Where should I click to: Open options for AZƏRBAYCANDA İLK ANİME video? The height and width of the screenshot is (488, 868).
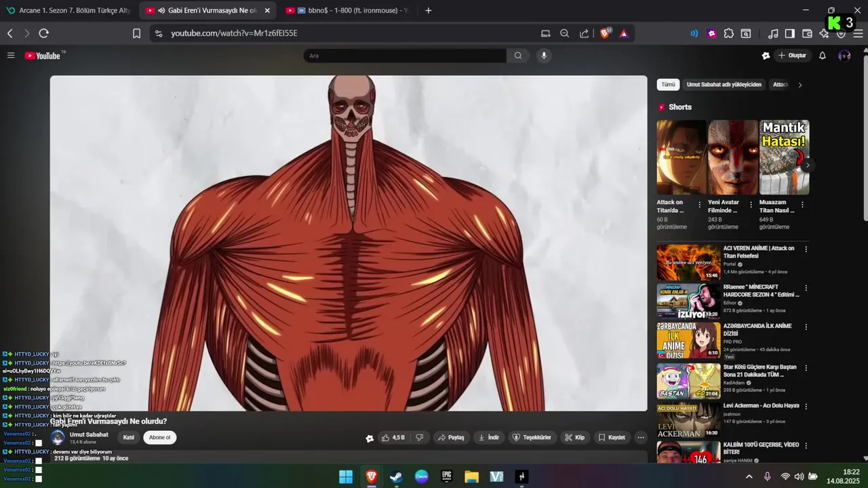point(806,327)
